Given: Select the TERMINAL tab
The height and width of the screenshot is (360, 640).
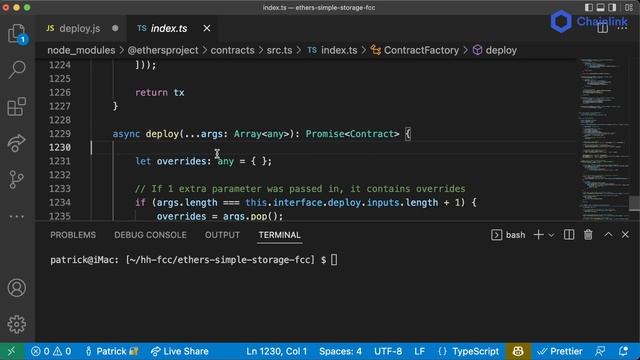Looking at the screenshot, I should pos(280,235).
